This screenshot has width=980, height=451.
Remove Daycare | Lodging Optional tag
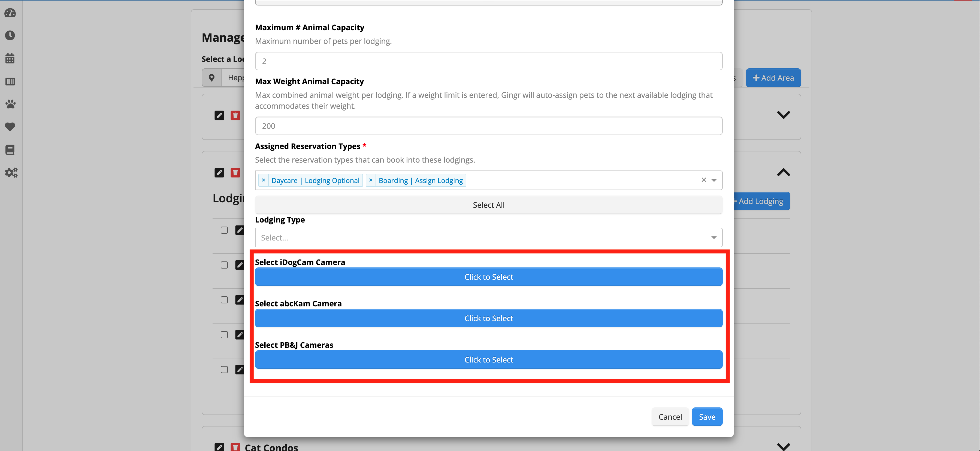[x=264, y=180]
